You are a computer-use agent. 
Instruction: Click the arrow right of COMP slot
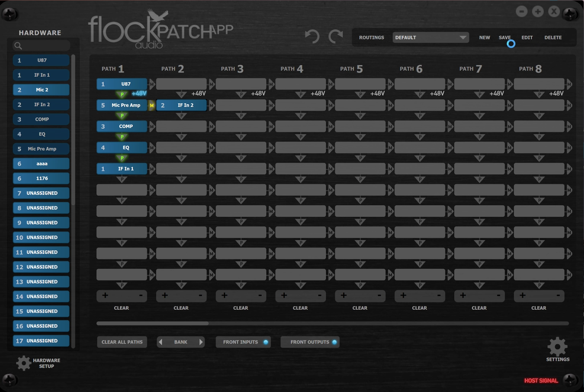tap(152, 126)
